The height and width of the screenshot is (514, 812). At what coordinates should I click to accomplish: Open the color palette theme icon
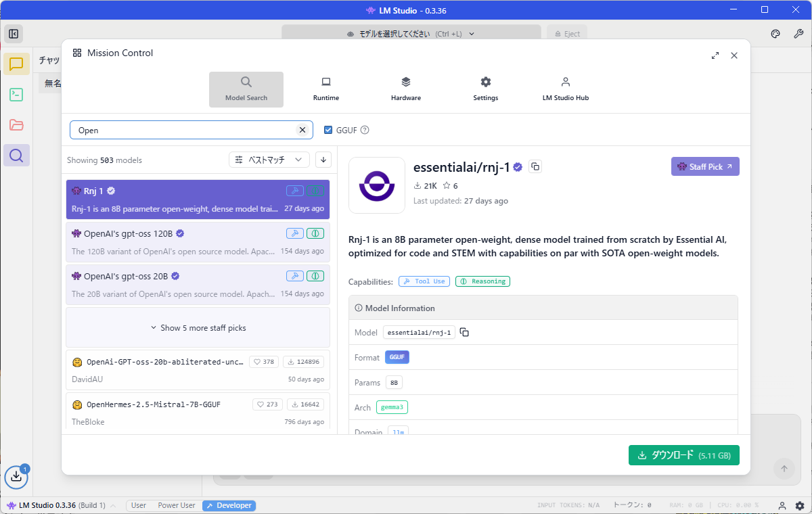[x=776, y=34]
